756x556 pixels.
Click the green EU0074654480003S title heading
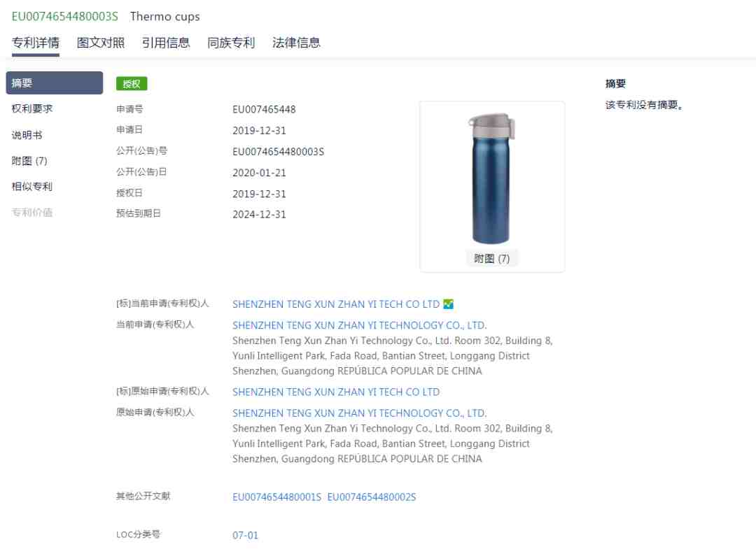coord(64,16)
